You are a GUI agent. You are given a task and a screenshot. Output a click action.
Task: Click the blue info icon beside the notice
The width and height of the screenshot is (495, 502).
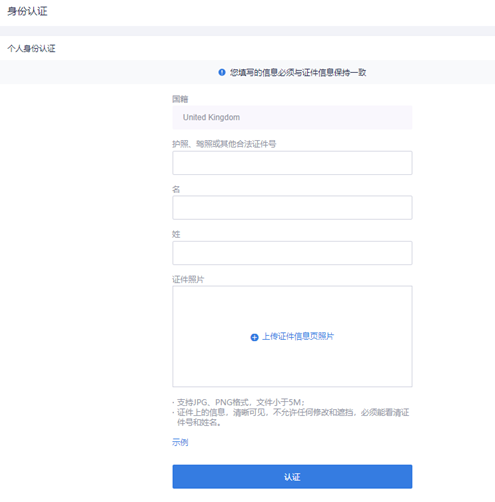click(x=222, y=72)
